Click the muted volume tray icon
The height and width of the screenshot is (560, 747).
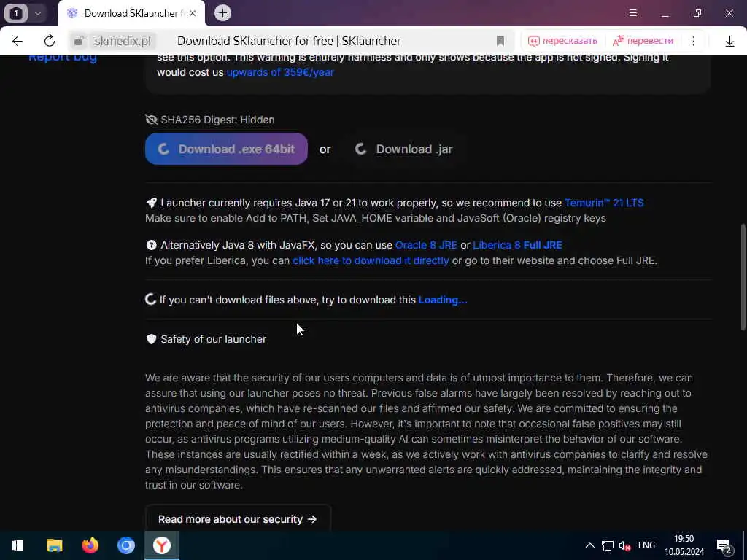(x=624, y=545)
